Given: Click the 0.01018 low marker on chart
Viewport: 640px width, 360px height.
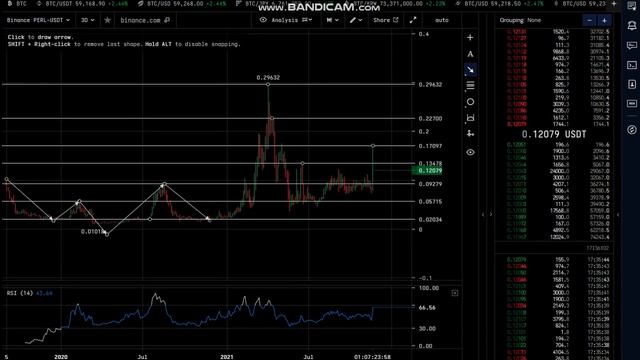Looking at the screenshot, I should tap(92, 231).
